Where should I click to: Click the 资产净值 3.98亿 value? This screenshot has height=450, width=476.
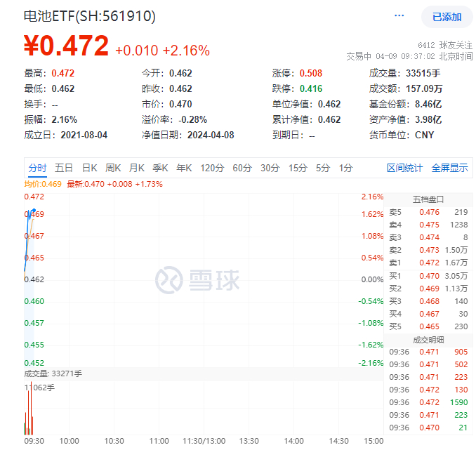tap(428, 119)
